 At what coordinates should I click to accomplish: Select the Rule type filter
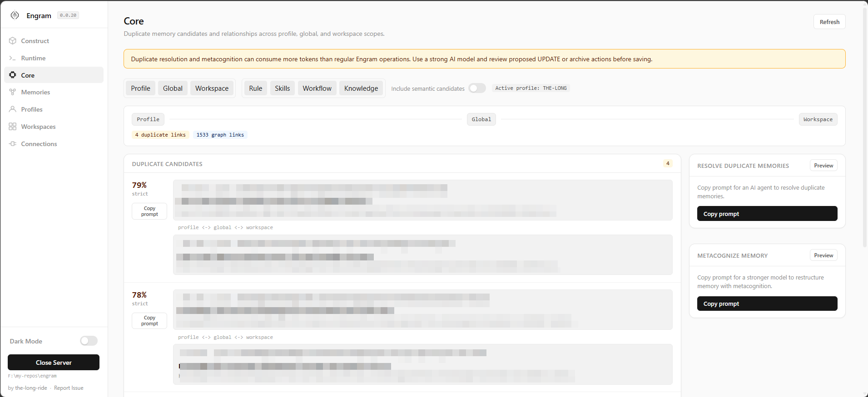point(255,88)
